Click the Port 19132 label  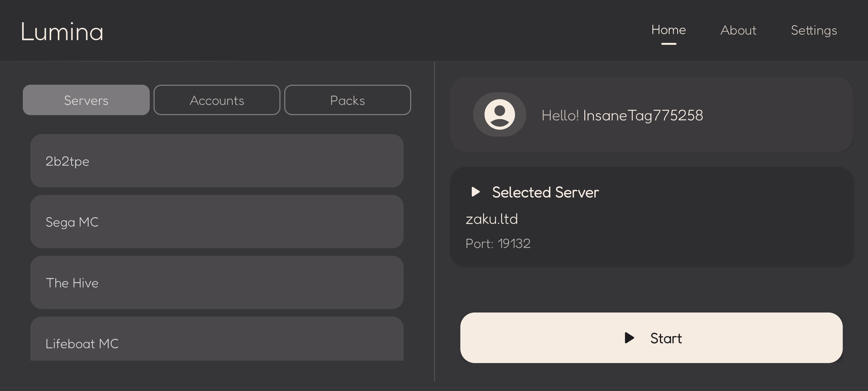coord(498,244)
